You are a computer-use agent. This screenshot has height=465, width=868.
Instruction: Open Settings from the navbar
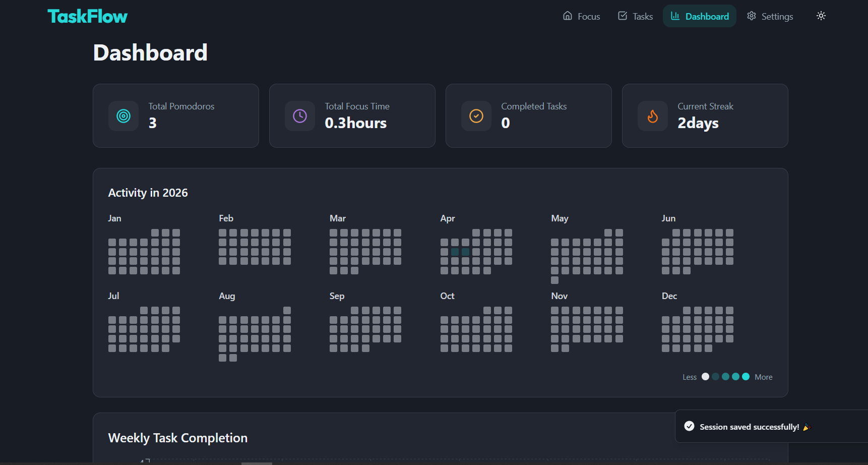770,16
